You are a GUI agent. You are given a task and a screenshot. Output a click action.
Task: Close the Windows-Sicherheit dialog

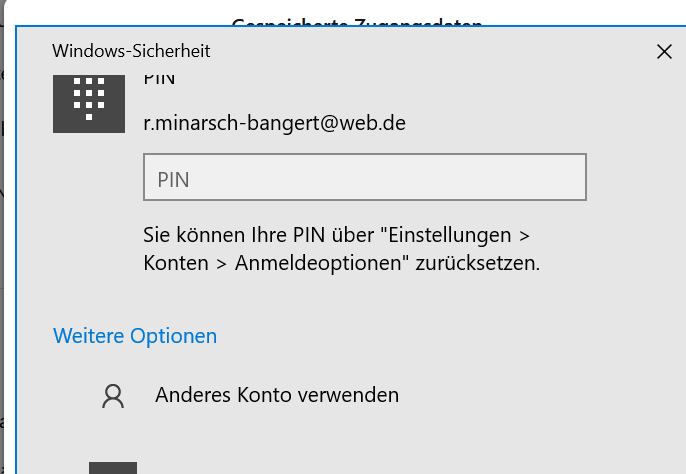[x=664, y=52]
